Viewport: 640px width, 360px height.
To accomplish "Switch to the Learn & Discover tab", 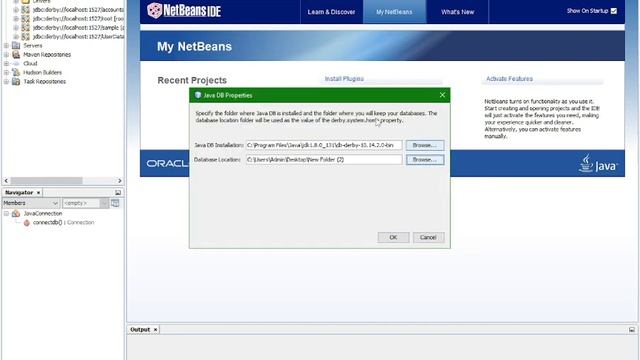I will [x=331, y=12].
